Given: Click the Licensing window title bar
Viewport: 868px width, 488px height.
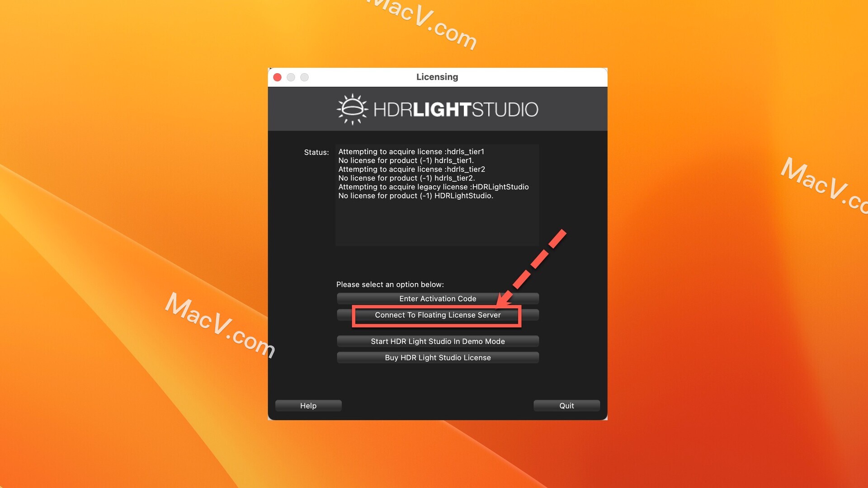Looking at the screenshot, I should 438,77.
